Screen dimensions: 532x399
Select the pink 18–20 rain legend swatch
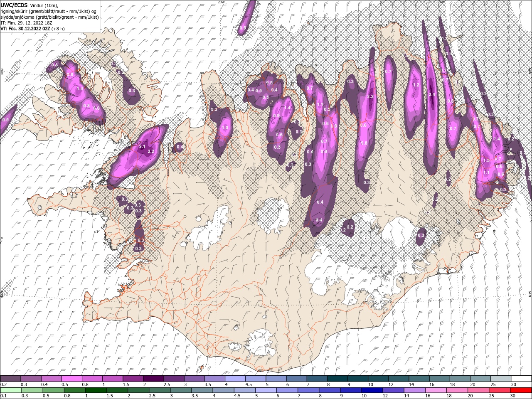point(456,390)
